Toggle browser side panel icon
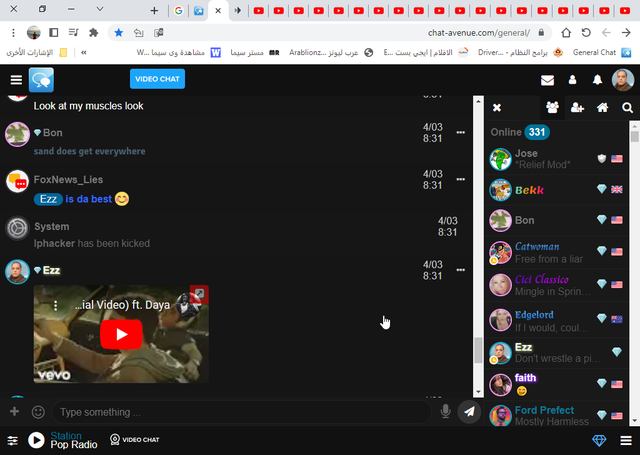The width and height of the screenshot is (640, 455). coord(53,32)
